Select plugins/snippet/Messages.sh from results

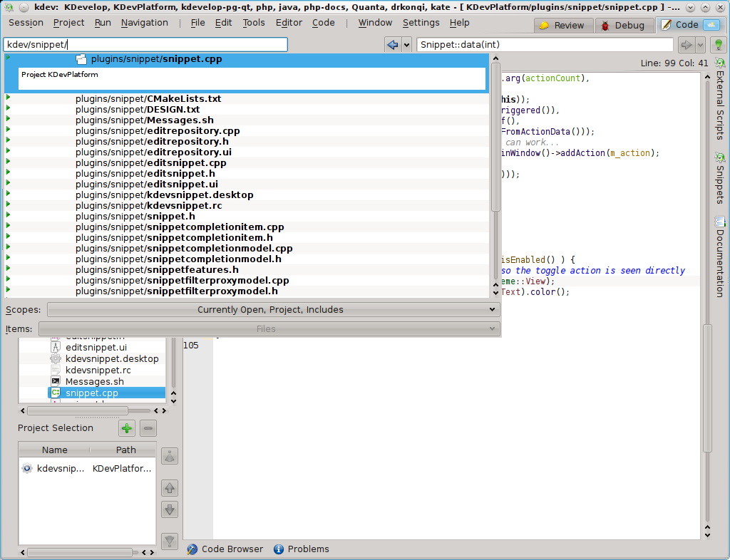(x=247, y=120)
